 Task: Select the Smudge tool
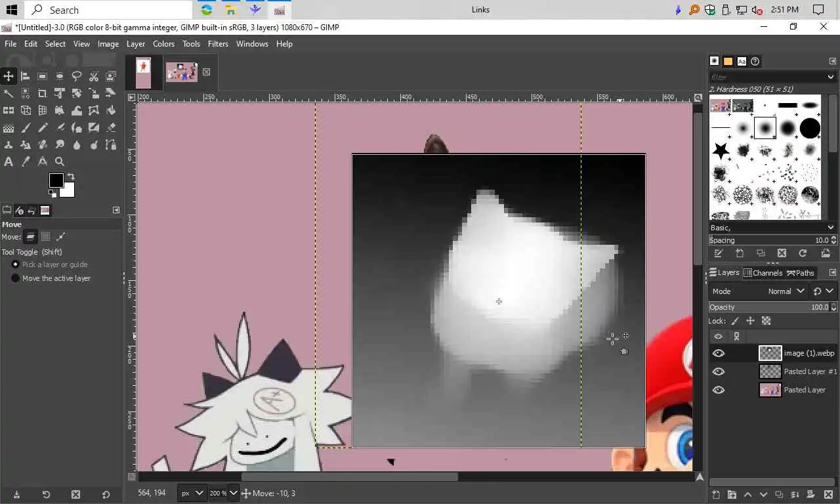(60, 144)
